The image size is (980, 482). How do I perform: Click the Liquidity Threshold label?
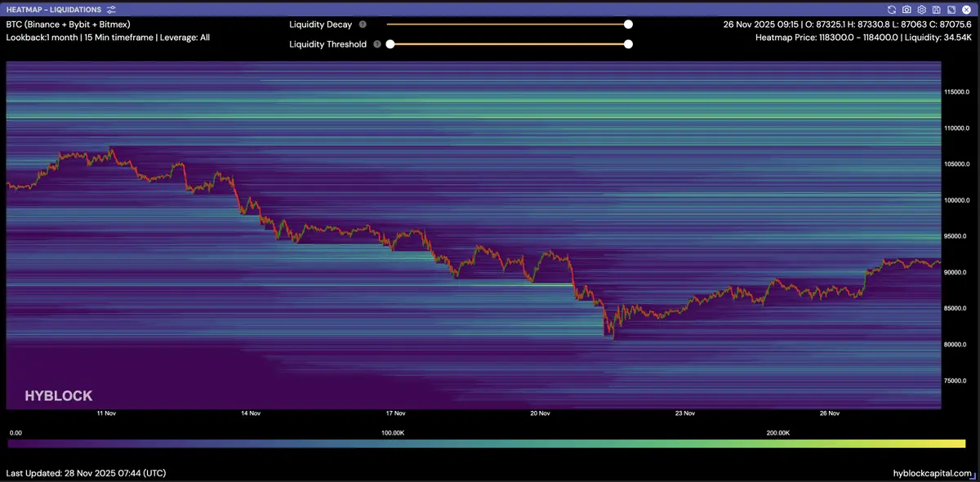pyautogui.click(x=328, y=44)
